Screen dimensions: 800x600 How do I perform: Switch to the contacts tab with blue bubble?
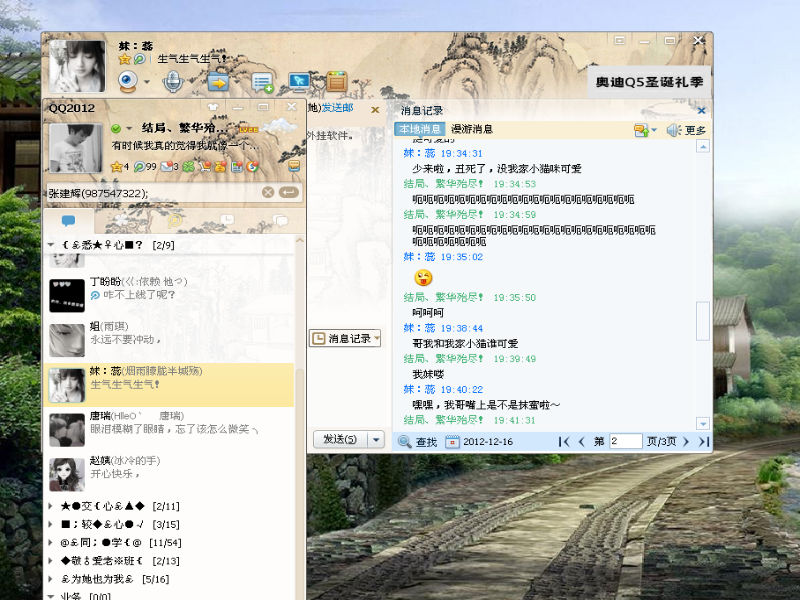68,220
